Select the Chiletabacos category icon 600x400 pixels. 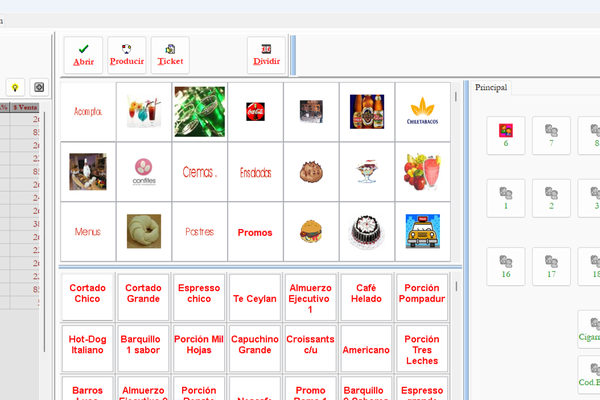point(422,112)
